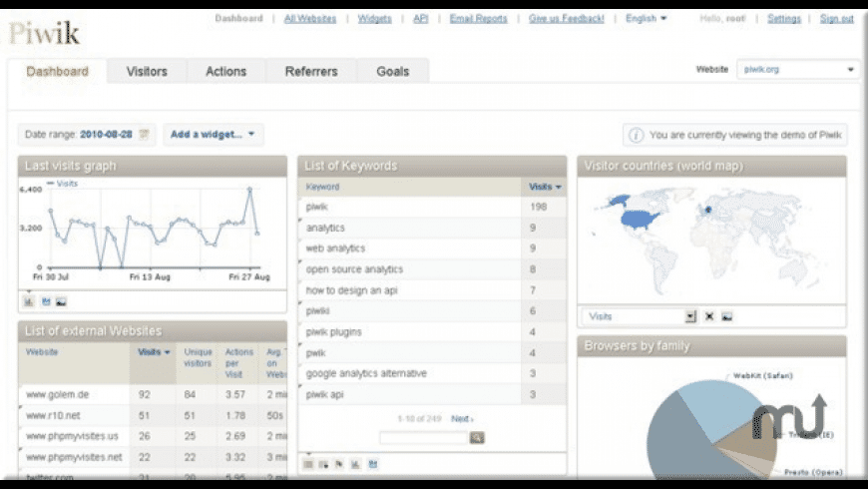This screenshot has height=489, width=868.
Task: Show table with more metrics in Keywords footer
Action: point(324,464)
